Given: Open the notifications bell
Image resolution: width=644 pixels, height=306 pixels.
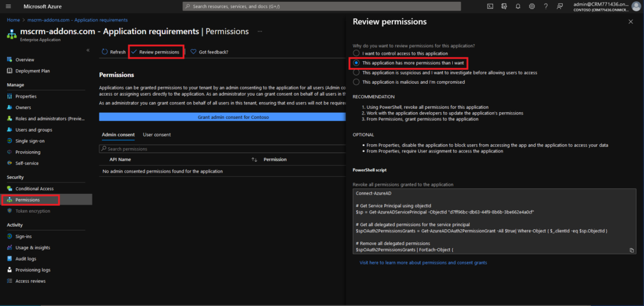Looking at the screenshot, I should 518,6.
